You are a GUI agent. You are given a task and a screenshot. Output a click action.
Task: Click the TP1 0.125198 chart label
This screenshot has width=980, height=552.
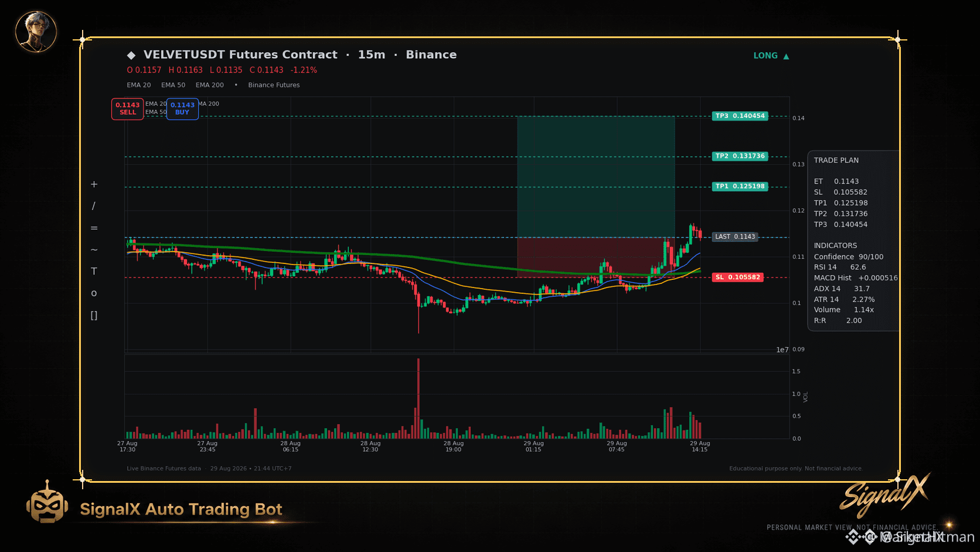pyautogui.click(x=740, y=187)
